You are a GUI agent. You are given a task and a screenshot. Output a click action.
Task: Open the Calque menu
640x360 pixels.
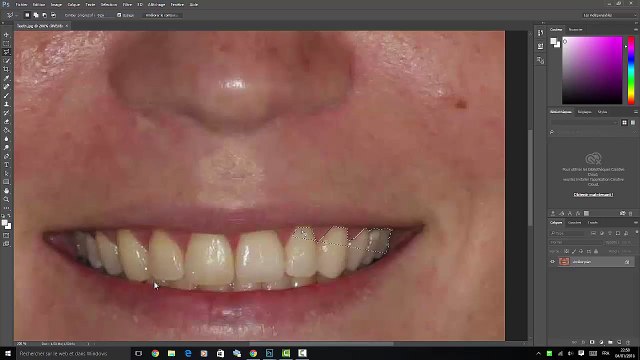click(73, 4)
